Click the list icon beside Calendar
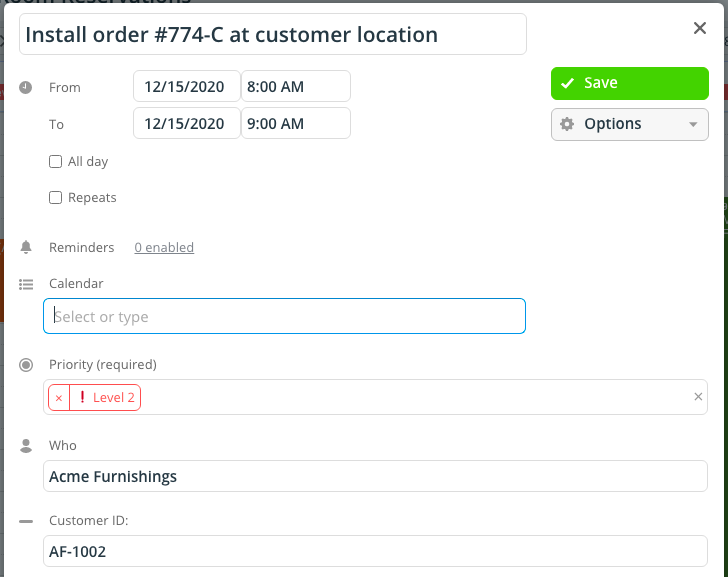 26,284
